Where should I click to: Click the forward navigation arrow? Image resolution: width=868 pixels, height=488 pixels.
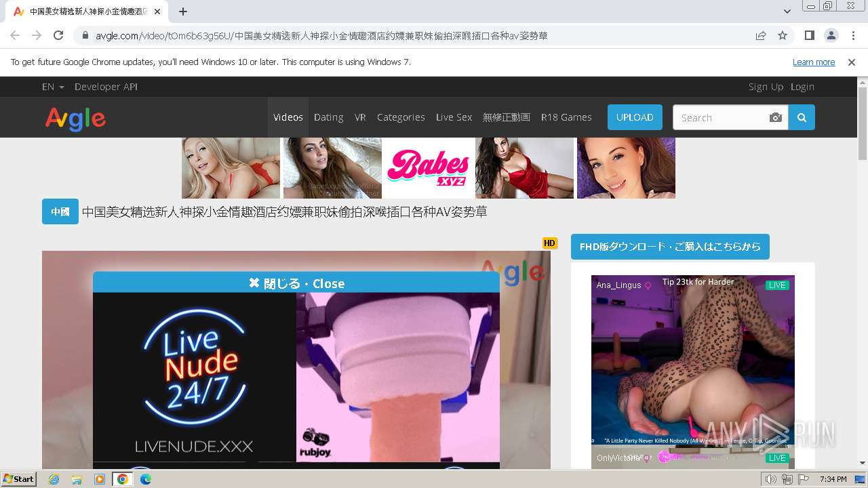[37, 35]
